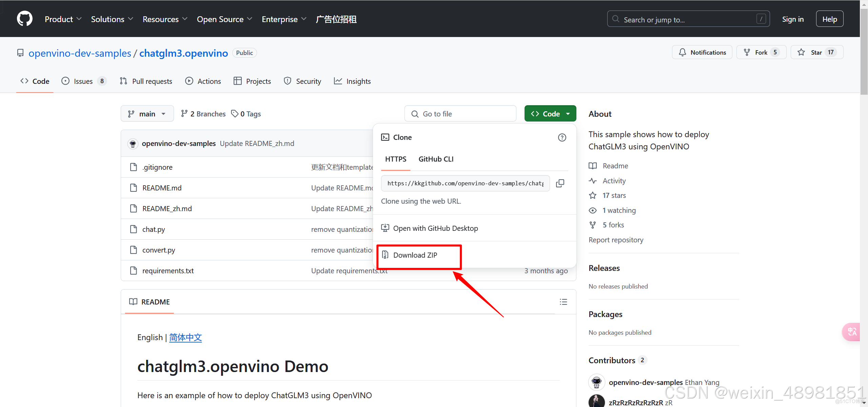Open the Readme link in About
The height and width of the screenshot is (407, 868).
tap(608, 166)
